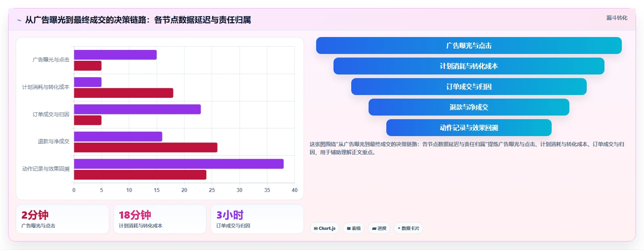Click the x-axis tick labeled 25
This screenshot has width=644, height=250.
coord(212,190)
